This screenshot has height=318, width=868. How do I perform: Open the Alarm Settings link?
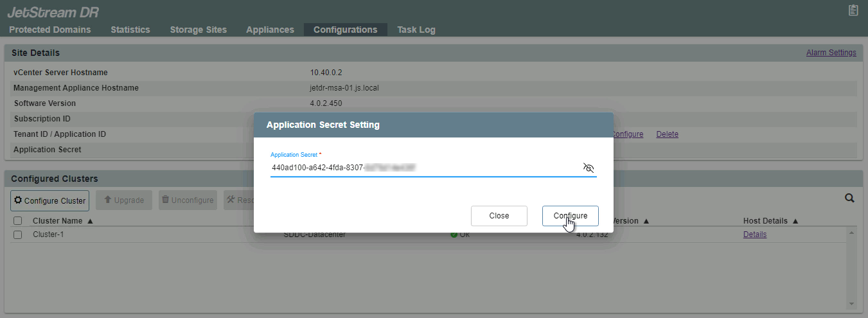pos(831,53)
